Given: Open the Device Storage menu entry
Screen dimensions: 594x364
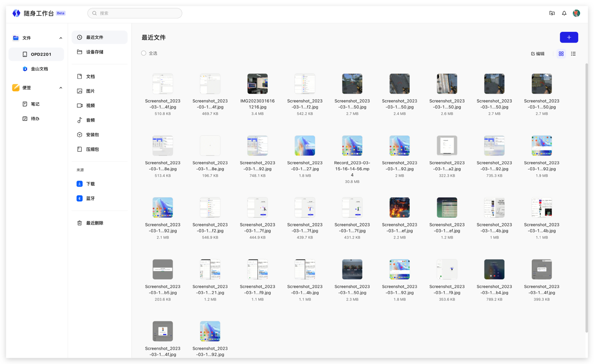Looking at the screenshot, I should click(94, 52).
